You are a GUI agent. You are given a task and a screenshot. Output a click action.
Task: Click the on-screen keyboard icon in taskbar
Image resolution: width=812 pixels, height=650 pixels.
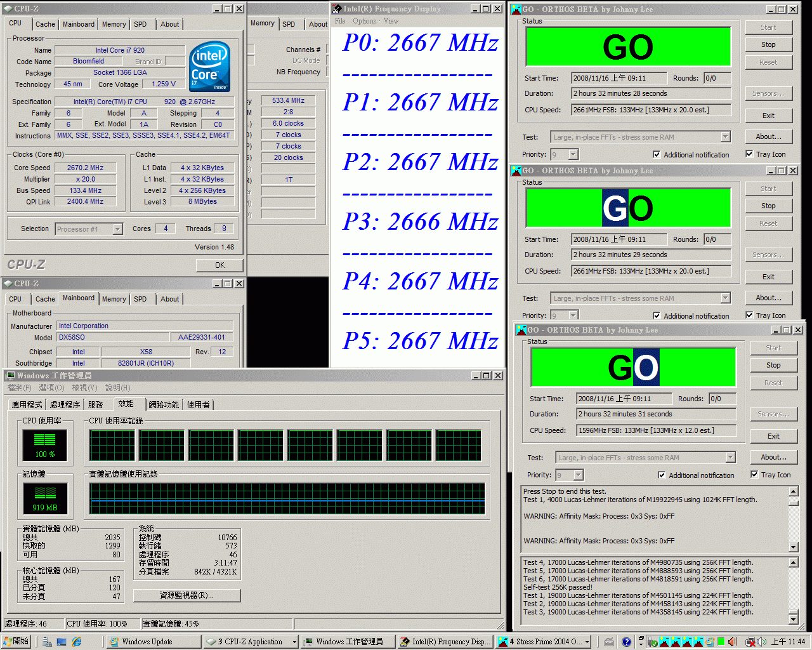point(609,642)
